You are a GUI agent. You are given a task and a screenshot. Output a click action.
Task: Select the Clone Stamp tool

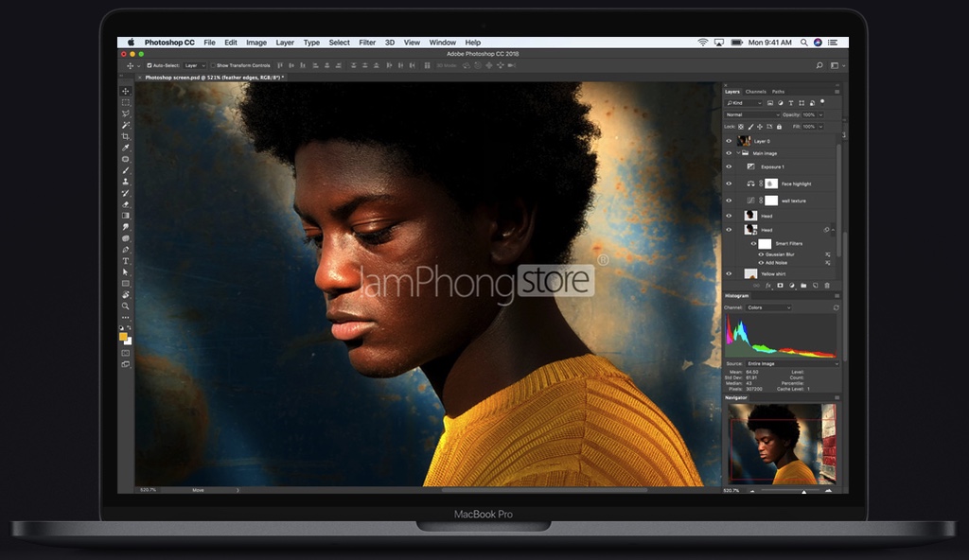[x=126, y=182]
